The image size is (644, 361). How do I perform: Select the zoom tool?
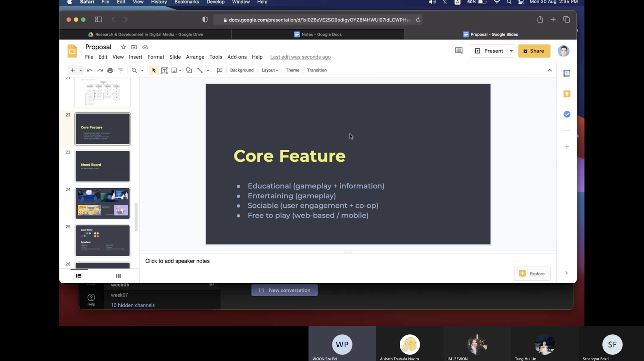134,71
